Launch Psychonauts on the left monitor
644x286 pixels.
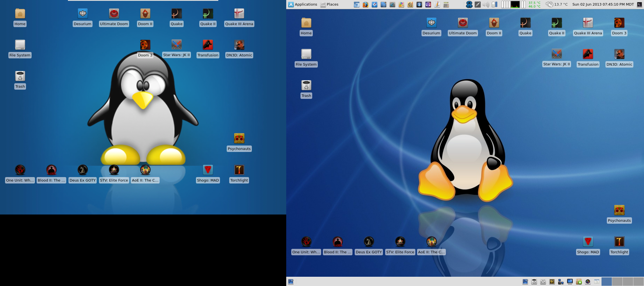[x=239, y=142]
